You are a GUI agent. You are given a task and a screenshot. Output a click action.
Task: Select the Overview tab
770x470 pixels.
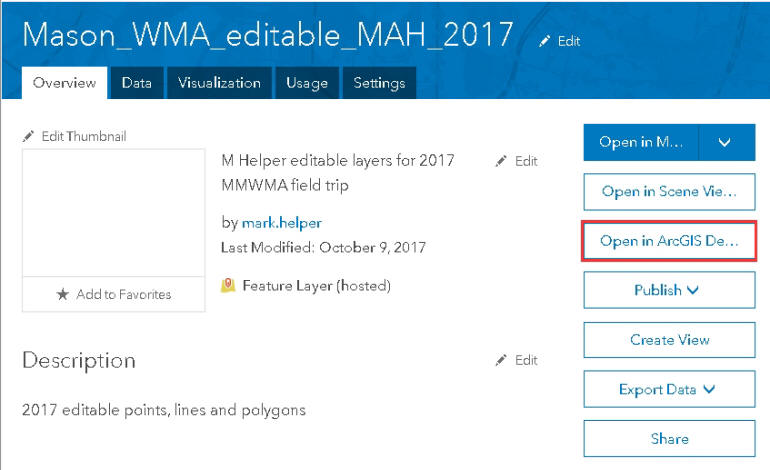coord(64,83)
